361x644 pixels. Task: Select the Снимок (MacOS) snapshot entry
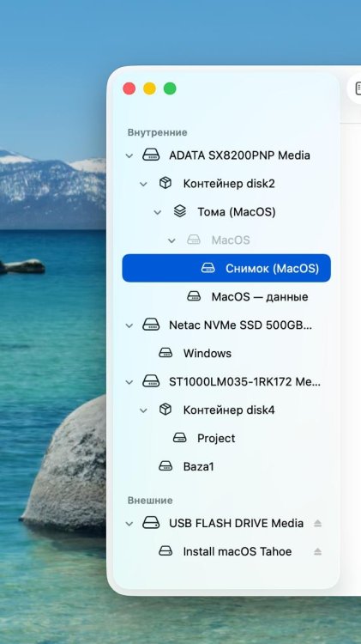coord(226,268)
